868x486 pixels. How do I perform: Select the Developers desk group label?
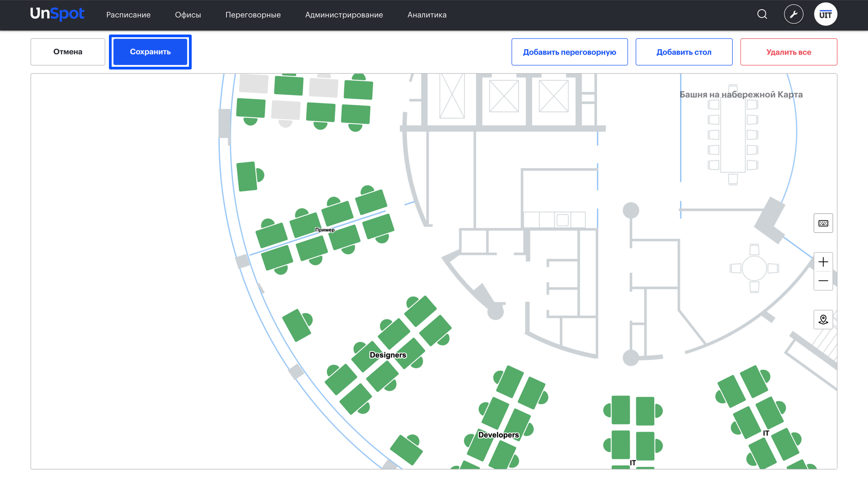498,435
